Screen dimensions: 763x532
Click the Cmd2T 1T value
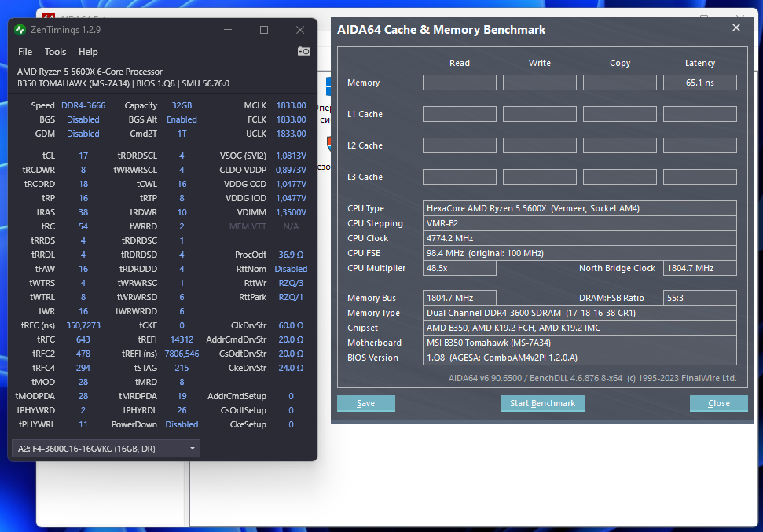coord(182,134)
